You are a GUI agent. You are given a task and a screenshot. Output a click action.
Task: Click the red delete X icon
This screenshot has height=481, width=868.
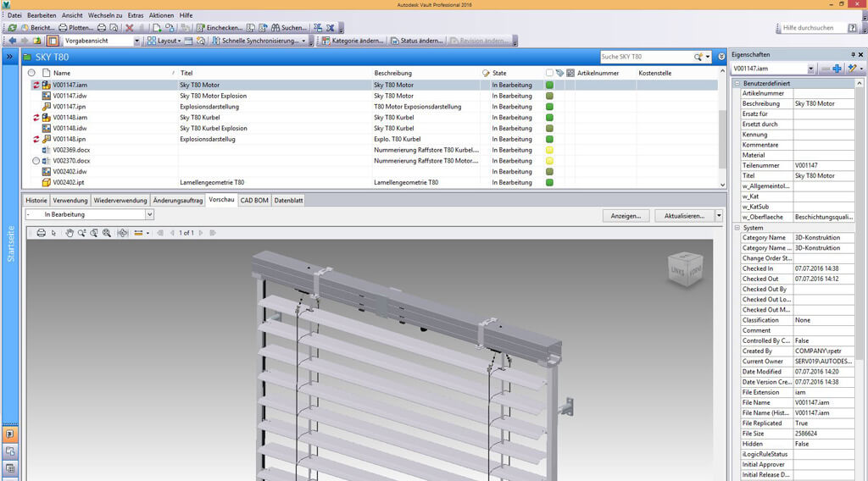[x=130, y=28]
